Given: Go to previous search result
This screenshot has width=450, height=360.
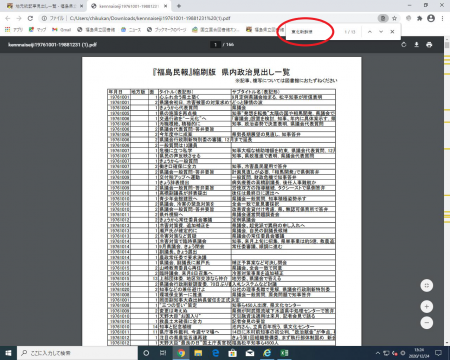Looking at the screenshot, I should coord(370,32).
